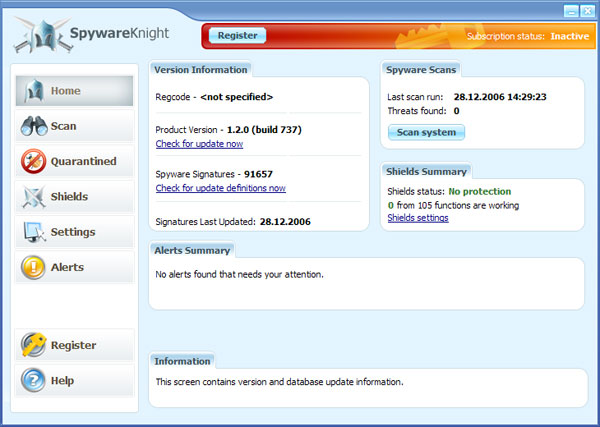Click the binoculars Scan icon

(34, 126)
